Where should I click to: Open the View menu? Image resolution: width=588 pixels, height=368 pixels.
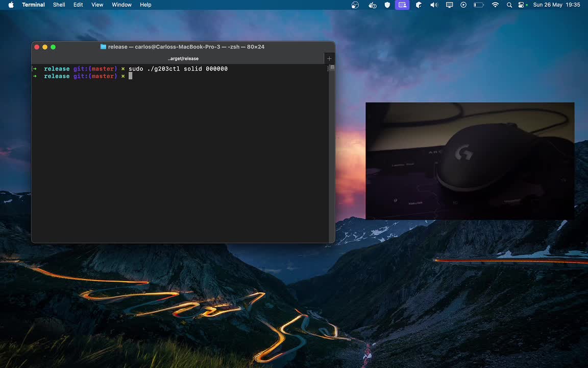click(97, 5)
